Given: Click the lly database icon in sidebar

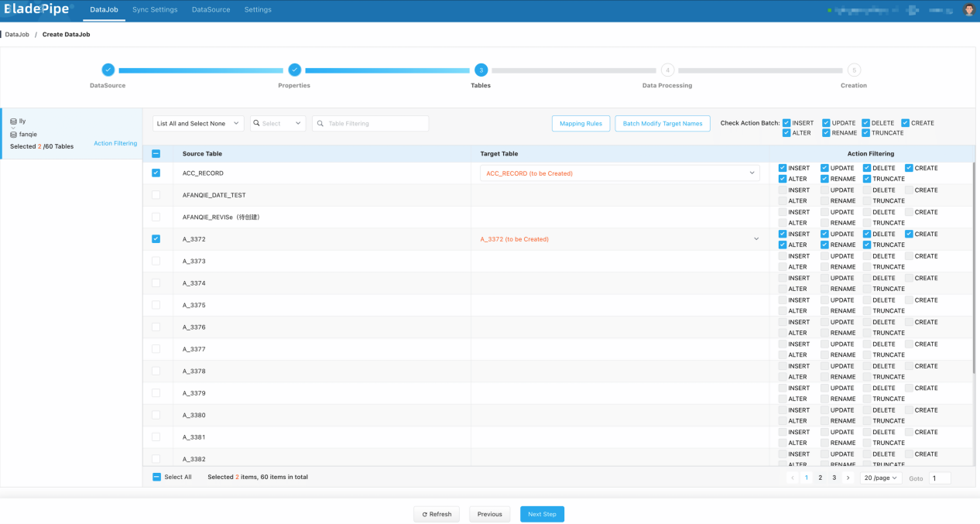Looking at the screenshot, I should click(x=14, y=122).
